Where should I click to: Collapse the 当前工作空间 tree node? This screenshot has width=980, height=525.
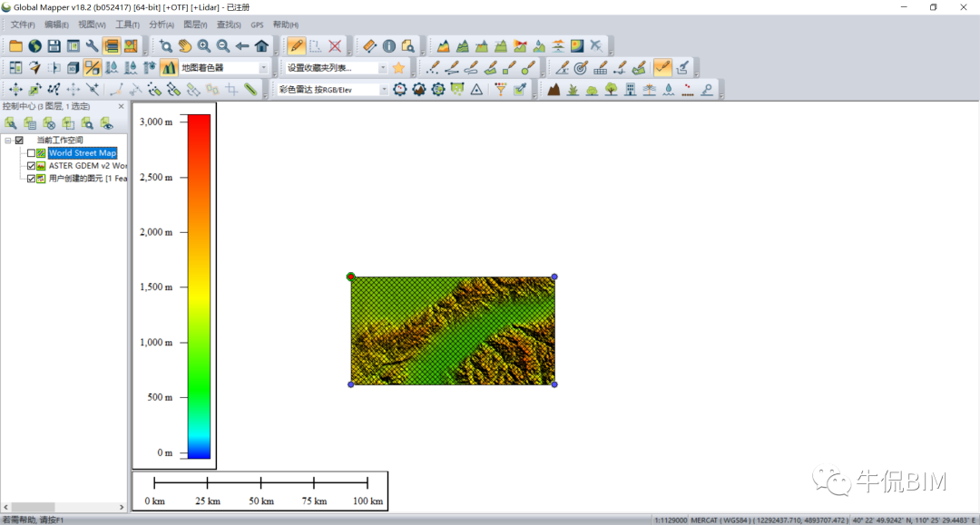[7, 141]
